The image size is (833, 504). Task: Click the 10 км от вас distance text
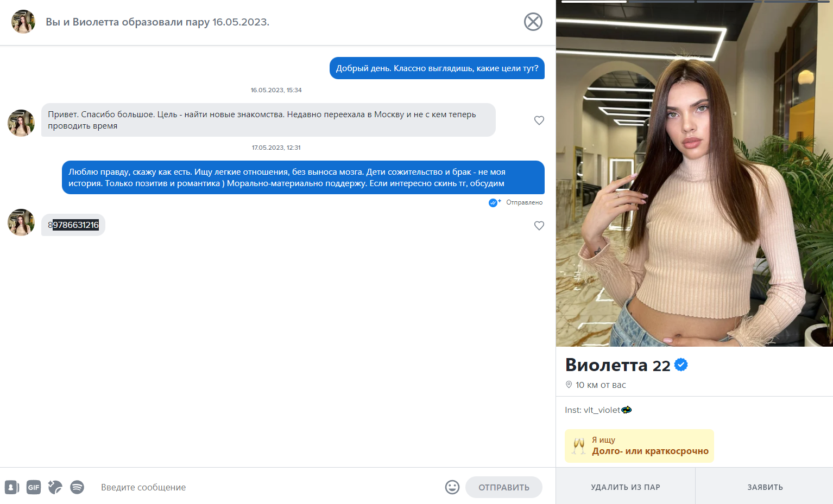(x=601, y=385)
